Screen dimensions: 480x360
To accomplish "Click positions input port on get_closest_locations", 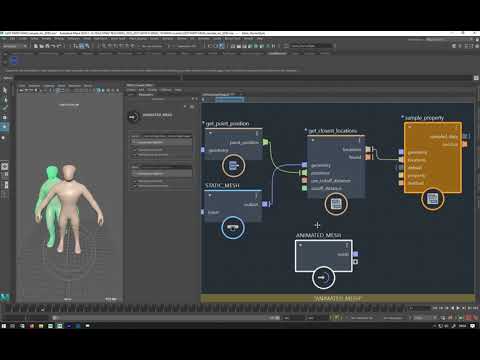I will (304, 173).
